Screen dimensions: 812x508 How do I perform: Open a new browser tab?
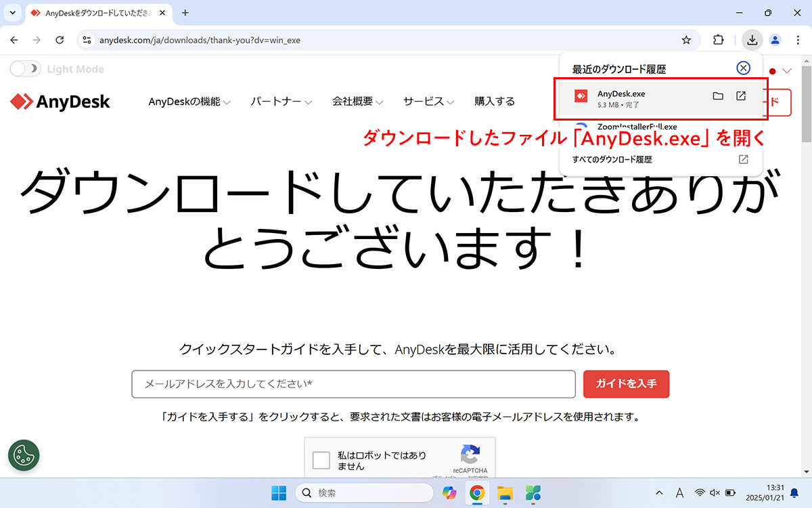[x=185, y=13]
